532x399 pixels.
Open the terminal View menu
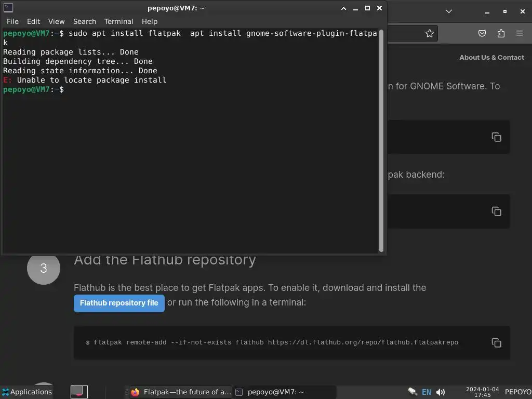56,21
